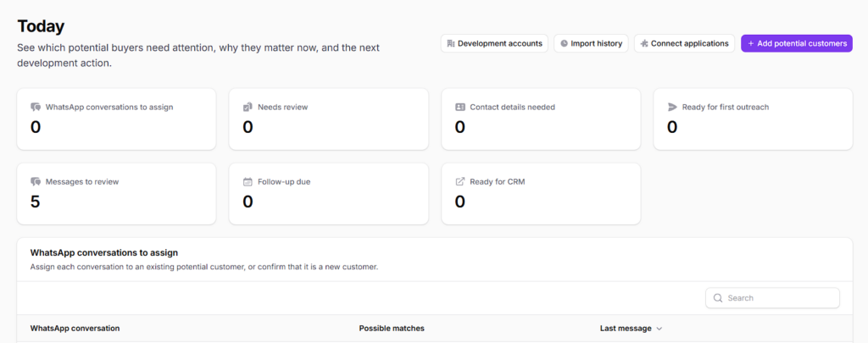
Task: Click the send icon on Ready for first outreach
Action: (672, 107)
